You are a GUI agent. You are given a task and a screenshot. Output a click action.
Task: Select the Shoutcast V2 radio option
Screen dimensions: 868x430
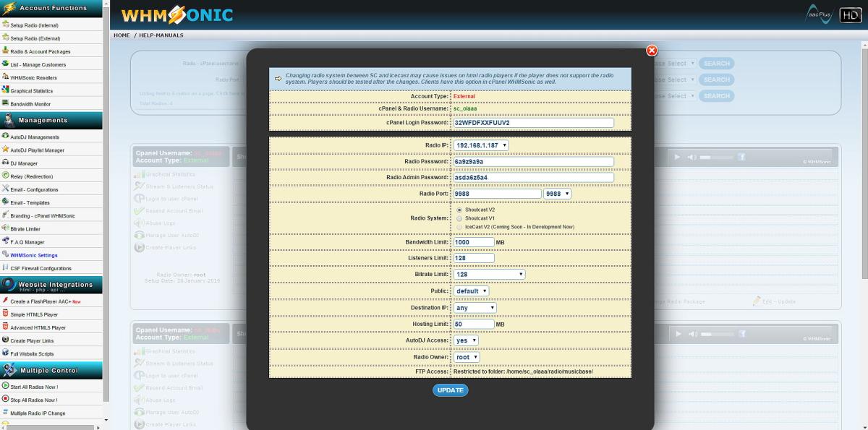tap(459, 210)
